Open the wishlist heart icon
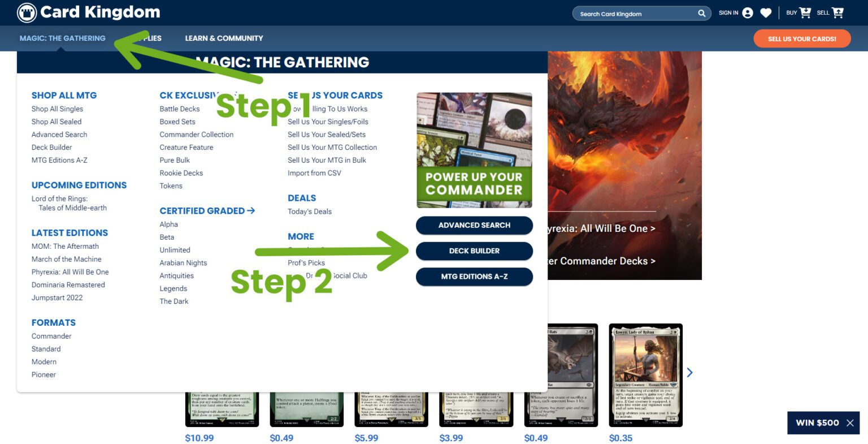868x444 pixels. pos(766,13)
